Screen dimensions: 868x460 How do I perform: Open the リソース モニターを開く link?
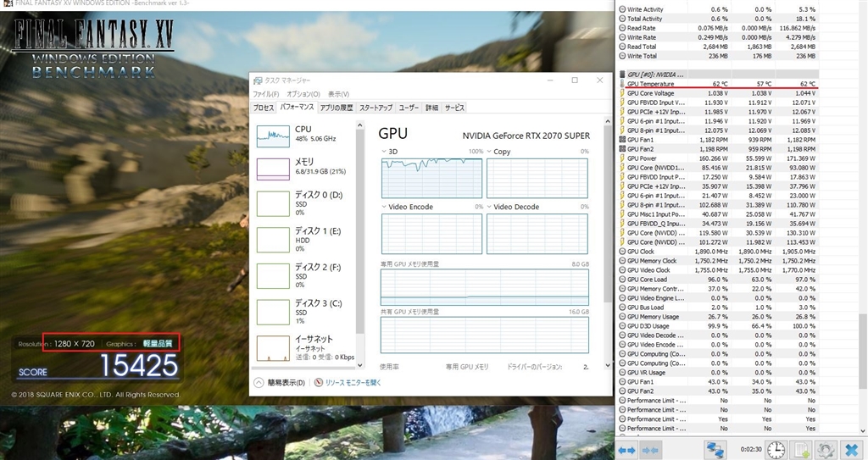point(353,383)
